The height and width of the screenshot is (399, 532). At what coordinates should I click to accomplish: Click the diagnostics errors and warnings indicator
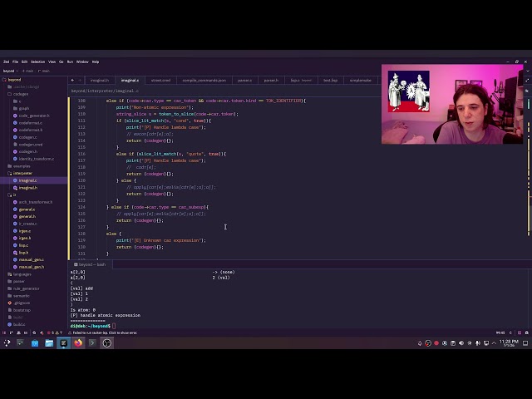pyautogui.click(x=55, y=332)
